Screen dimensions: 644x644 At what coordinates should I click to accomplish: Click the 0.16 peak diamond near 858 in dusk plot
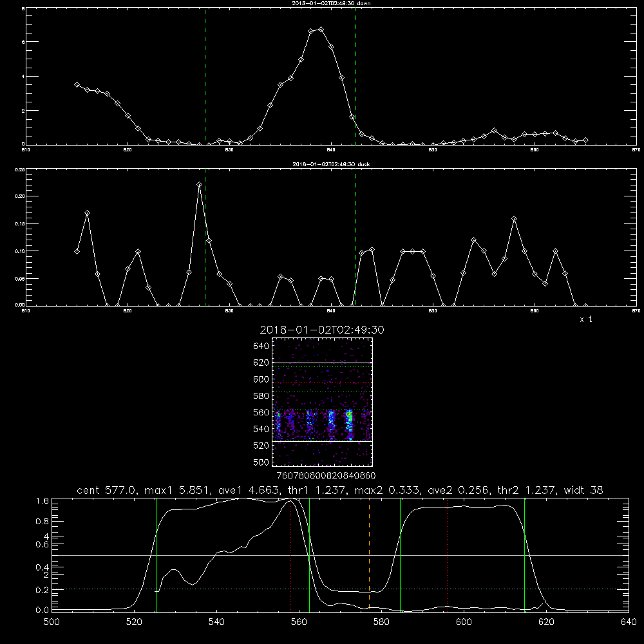click(514, 219)
